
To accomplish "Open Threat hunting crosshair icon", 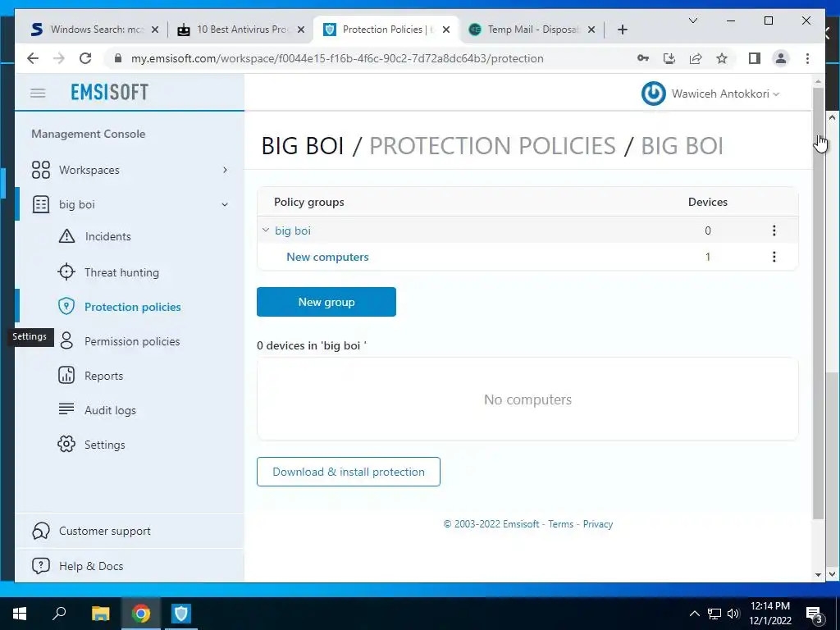I will pyautogui.click(x=66, y=272).
